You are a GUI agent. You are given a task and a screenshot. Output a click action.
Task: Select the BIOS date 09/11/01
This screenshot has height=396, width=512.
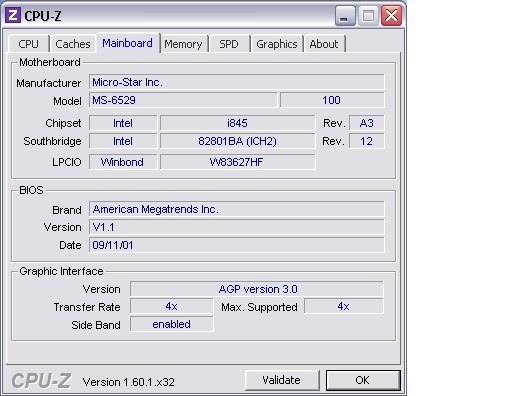237,245
